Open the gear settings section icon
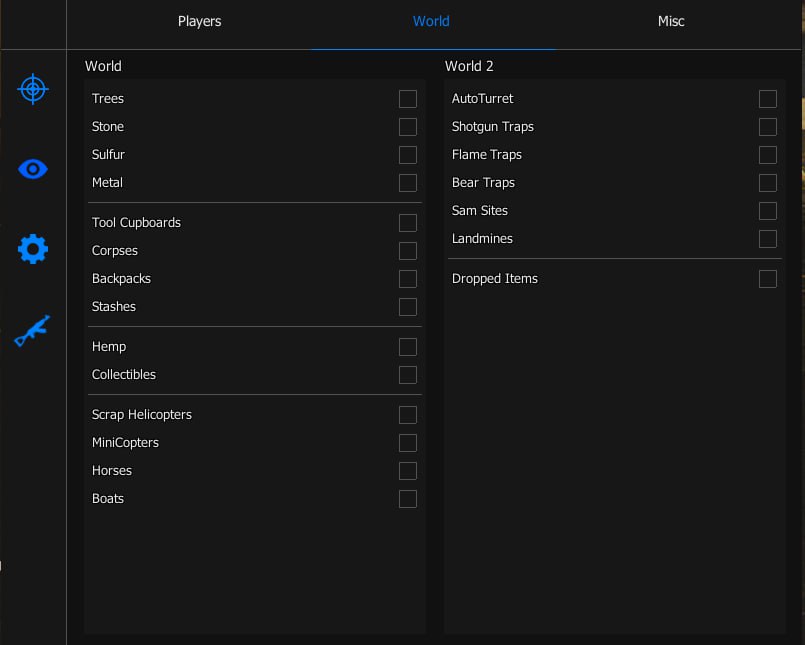Screen dimensions: 805x645 [33, 249]
